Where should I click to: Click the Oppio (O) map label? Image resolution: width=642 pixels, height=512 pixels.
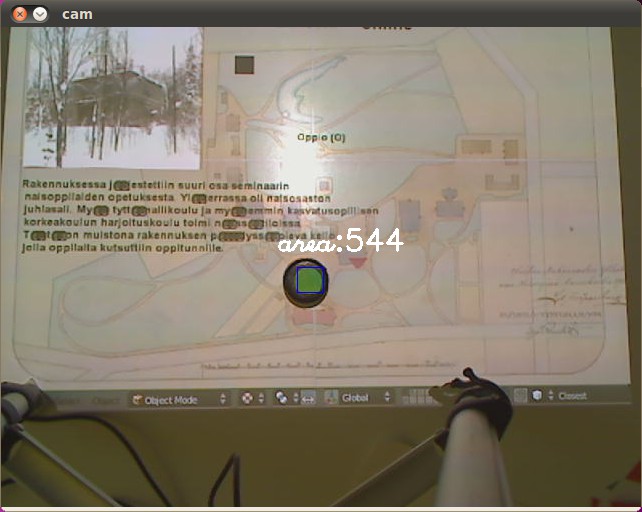(321, 138)
